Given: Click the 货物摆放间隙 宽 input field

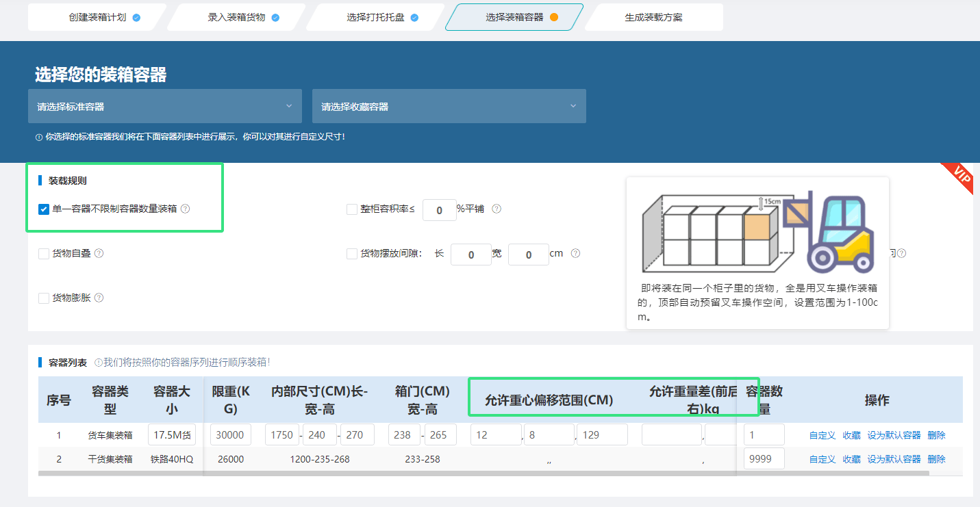Looking at the screenshot, I should [x=529, y=255].
